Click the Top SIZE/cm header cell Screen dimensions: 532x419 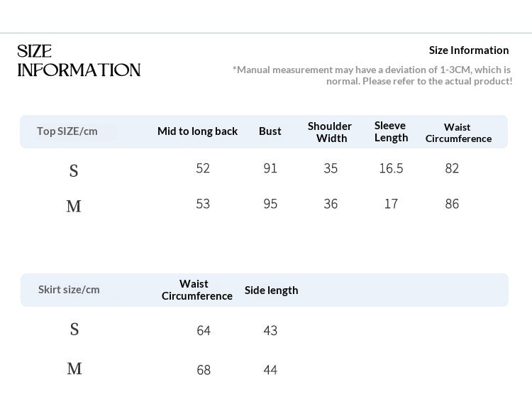(x=67, y=131)
